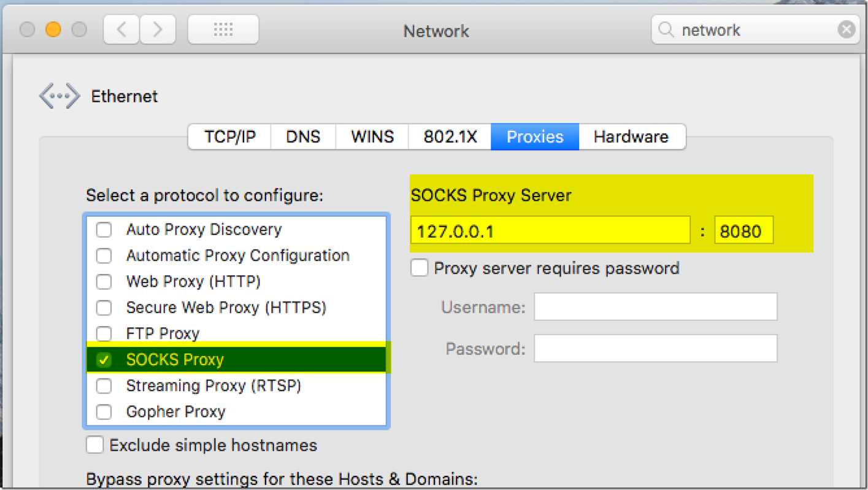The height and width of the screenshot is (490, 868).
Task: Clear the search field with the X icon
Action: (846, 29)
